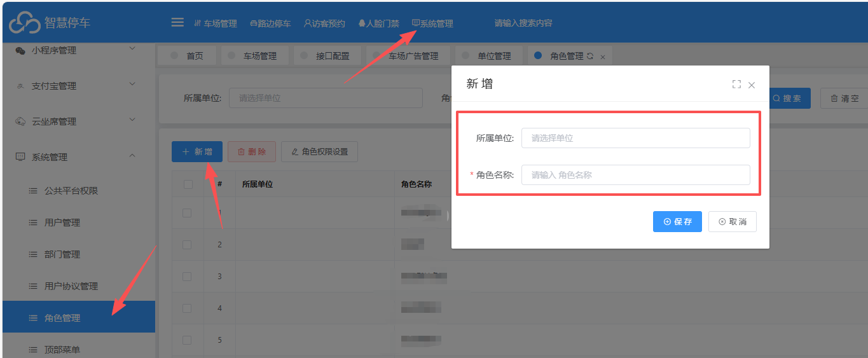Click the 支付宝管理 sidebar icon

tap(20, 86)
